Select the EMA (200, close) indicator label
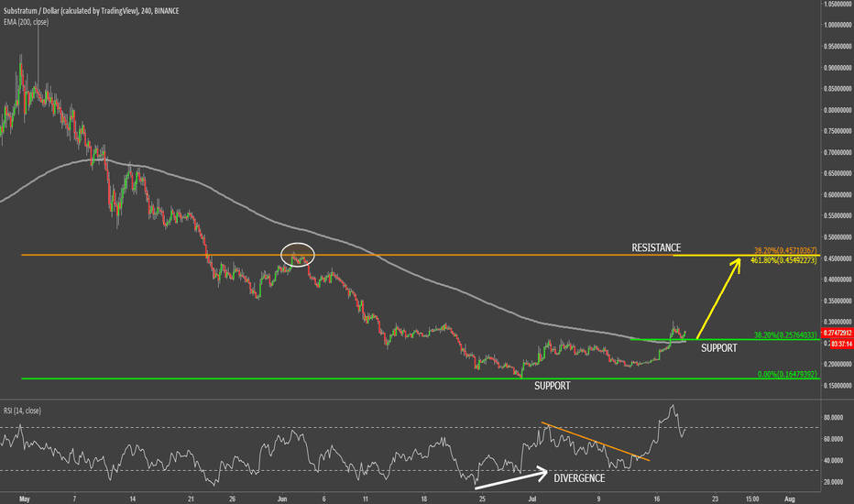Viewport: 854px width, 504px height. coord(27,22)
